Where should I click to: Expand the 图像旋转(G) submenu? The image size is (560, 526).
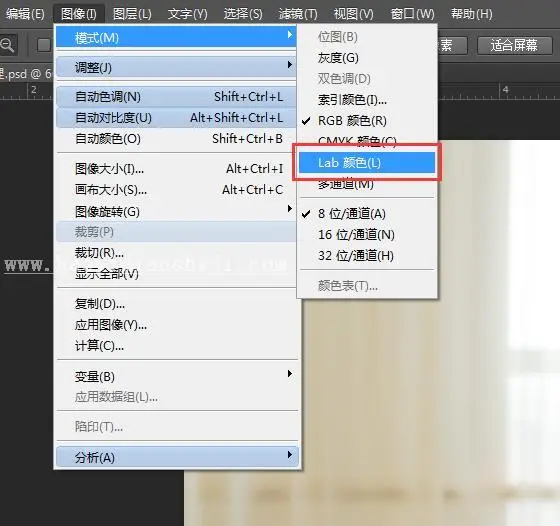point(176,211)
